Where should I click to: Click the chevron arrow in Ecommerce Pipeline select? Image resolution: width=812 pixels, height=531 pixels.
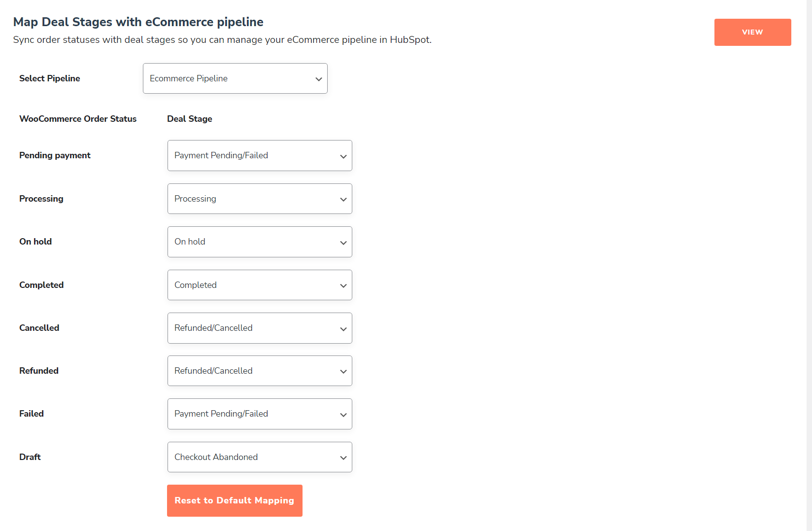pyautogui.click(x=319, y=79)
